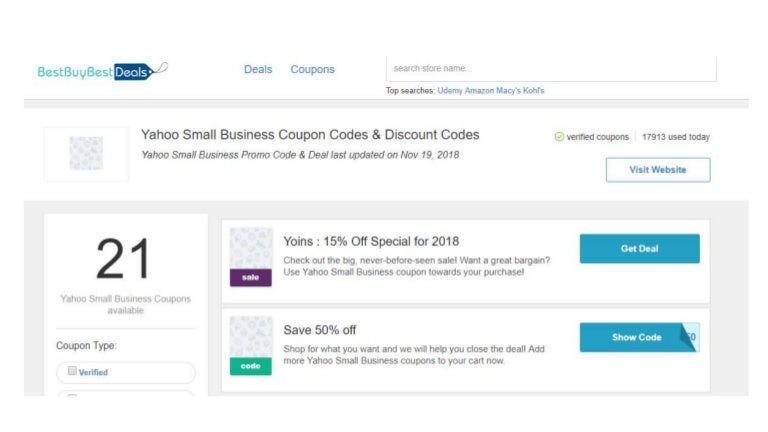Open the Macy's top search link
Screen dimensions: 768x432
(508, 91)
